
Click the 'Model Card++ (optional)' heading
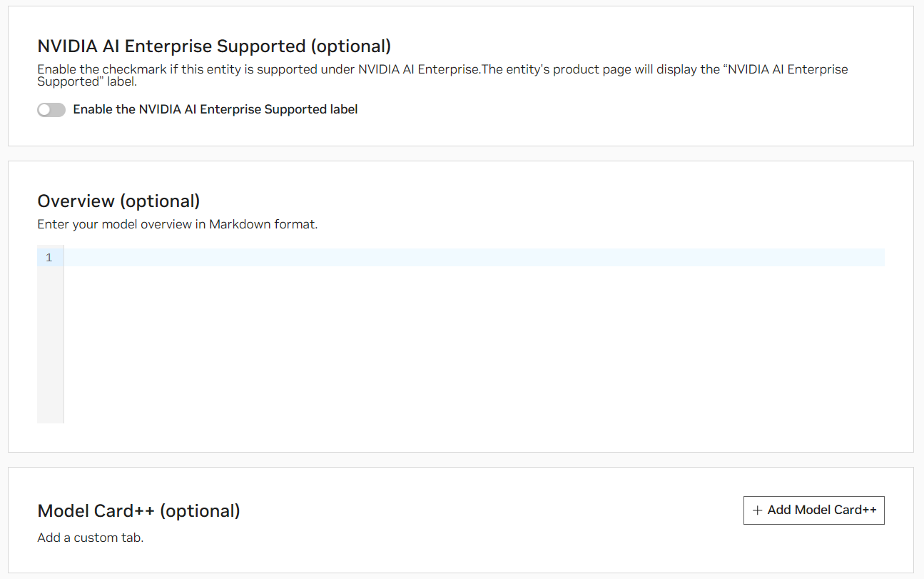[138, 511]
